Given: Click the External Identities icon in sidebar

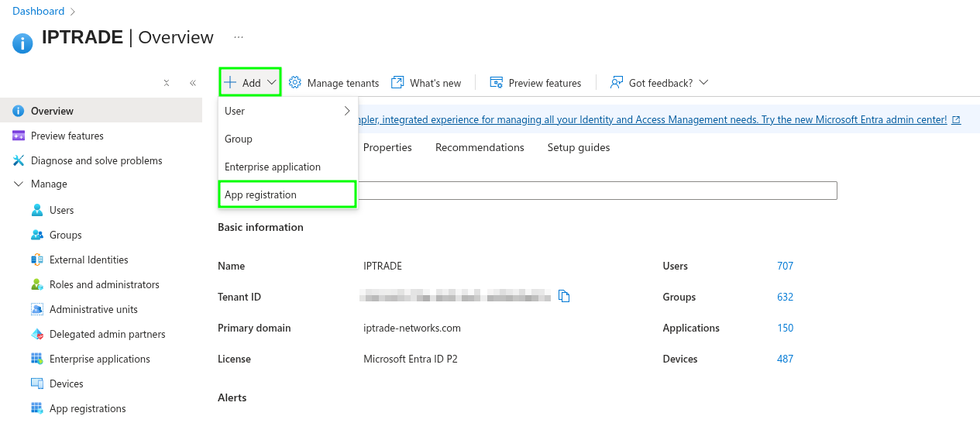Looking at the screenshot, I should point(37,260).
